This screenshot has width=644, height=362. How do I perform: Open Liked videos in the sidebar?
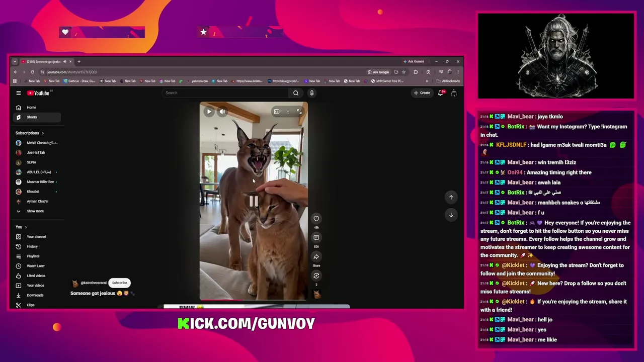pos(37,276)
